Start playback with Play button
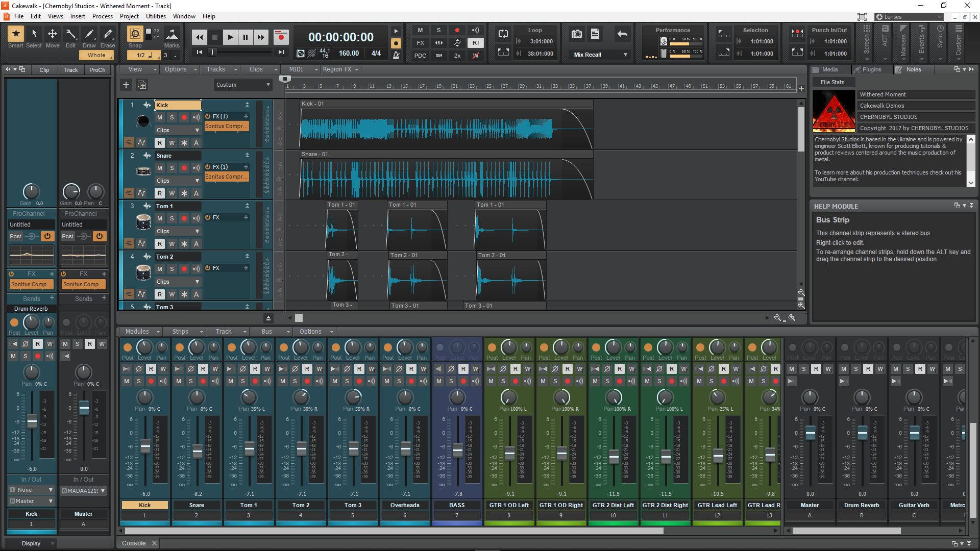Image resolution: width=980 pixels, height=551 pixels. click(230, 37)
